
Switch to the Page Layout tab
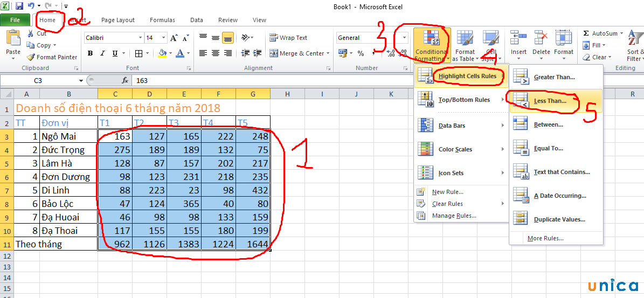pos(118,20)
